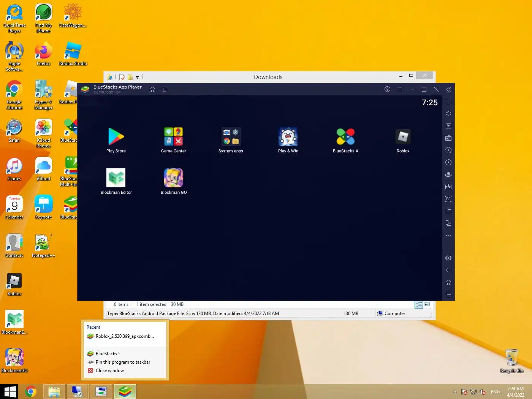Open BlueStacks hamburger menu
This screenshot has height=399, width=532.
[x=399, y=89]
